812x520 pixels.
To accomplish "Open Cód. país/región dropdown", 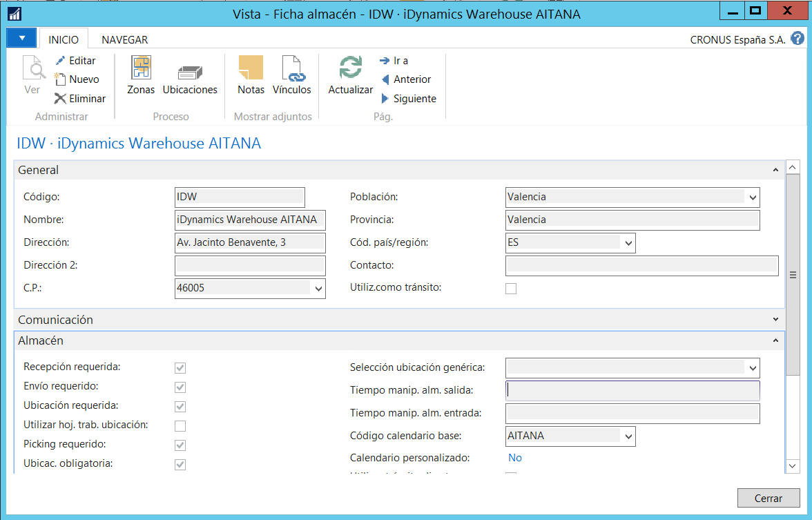I will click(x=628, y=243).
